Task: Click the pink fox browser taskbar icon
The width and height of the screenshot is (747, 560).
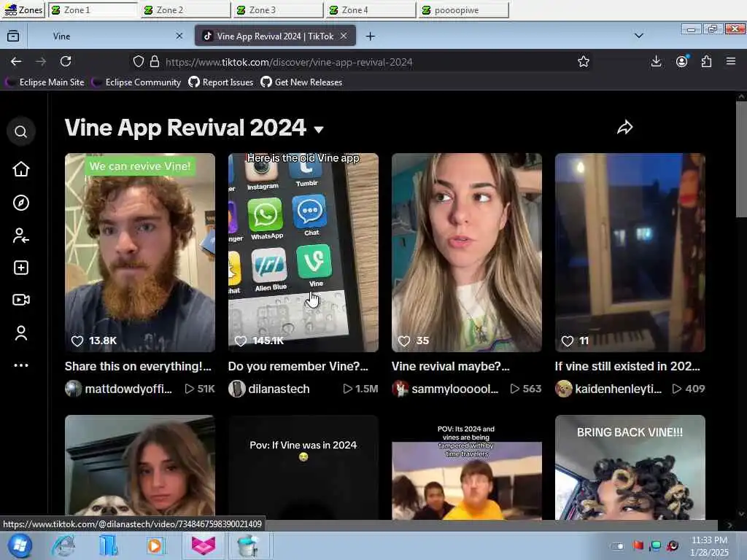Action: click(204, 545)
